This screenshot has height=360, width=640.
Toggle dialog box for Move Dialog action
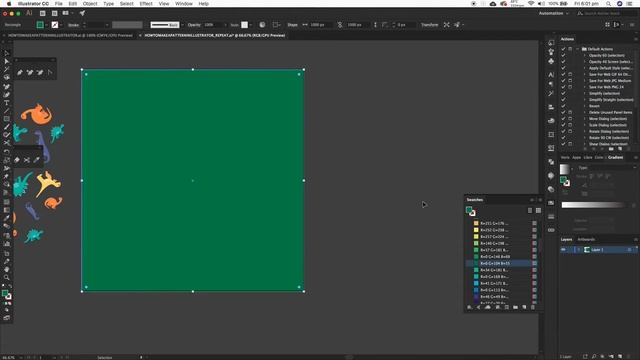coord(570,119)
